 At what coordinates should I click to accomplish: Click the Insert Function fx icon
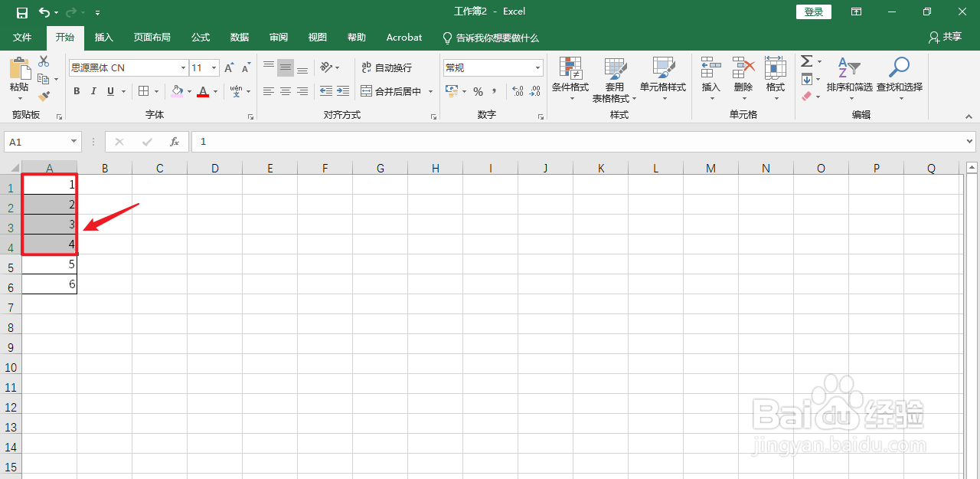[175, 142]
